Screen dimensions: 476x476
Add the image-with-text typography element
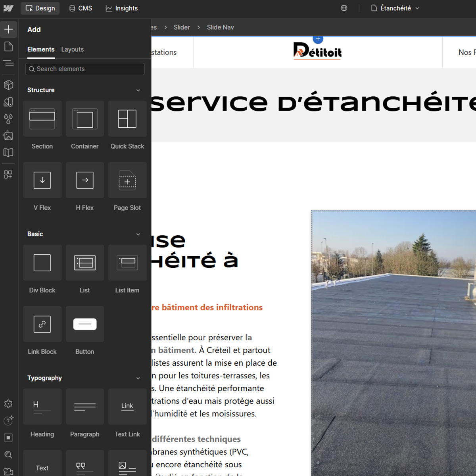[127, 463]
